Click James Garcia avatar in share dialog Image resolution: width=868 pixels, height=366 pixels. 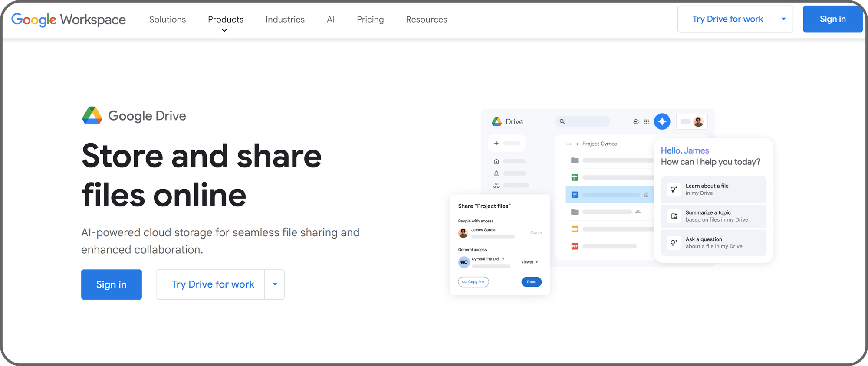464,233
